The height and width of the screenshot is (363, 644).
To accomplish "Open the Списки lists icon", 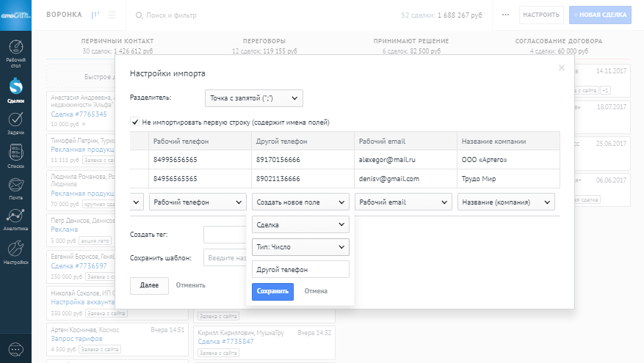I will (x=15, y=155).
